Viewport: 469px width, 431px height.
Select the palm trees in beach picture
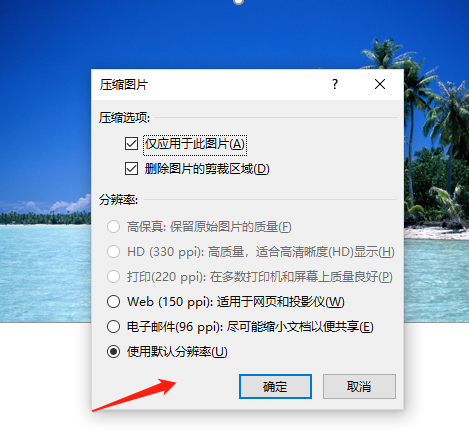[435, 133]
